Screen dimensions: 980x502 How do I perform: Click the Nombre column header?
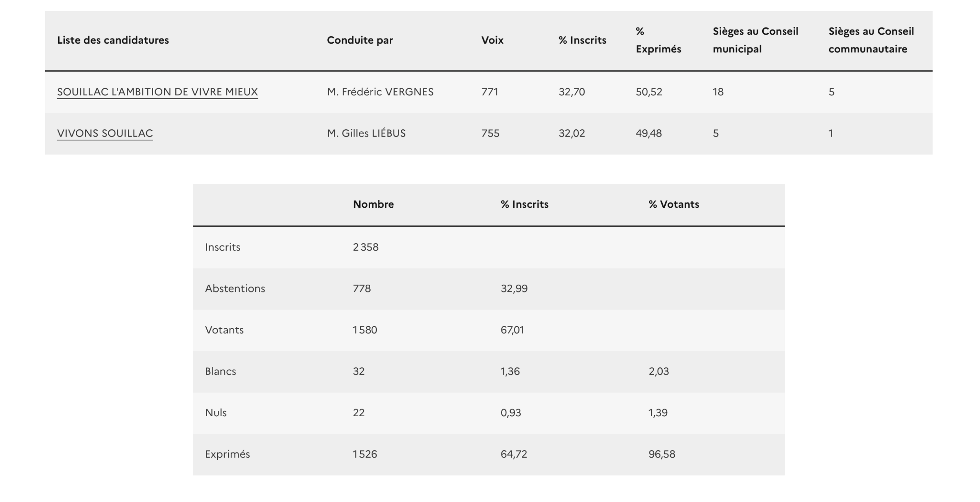(x=373, y=204)
